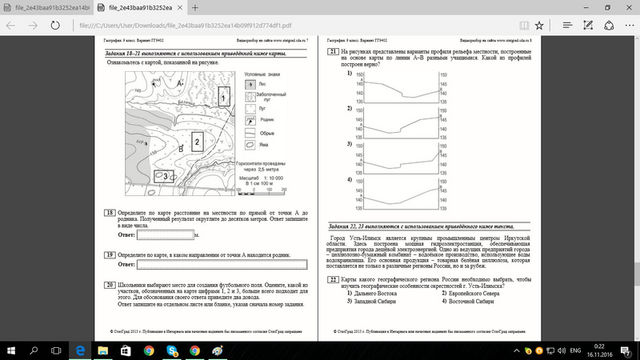Image resolution: width=640 pixels, height=360 pixels.
Task: Click the browser Back arrow
Action: [x=11, y=25]
